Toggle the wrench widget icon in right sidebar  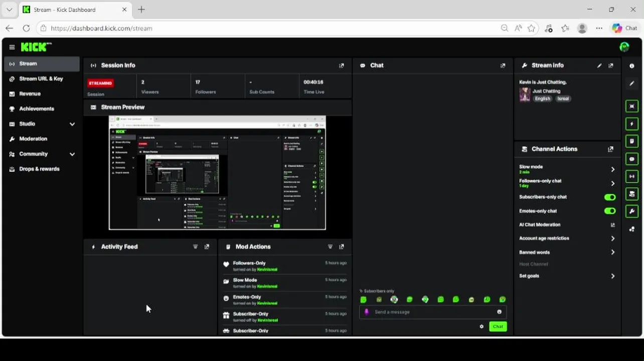pyautogui.click(x=632, y=211)
